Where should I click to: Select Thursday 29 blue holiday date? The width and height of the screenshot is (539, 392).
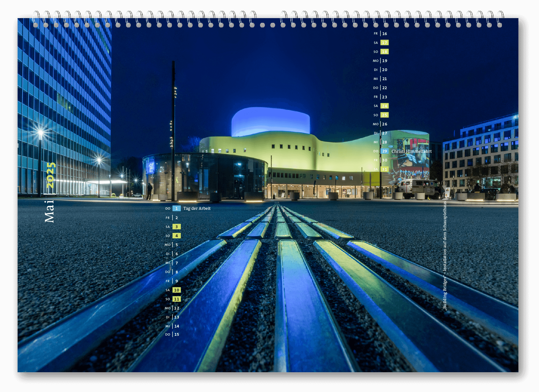click(384, 151)
